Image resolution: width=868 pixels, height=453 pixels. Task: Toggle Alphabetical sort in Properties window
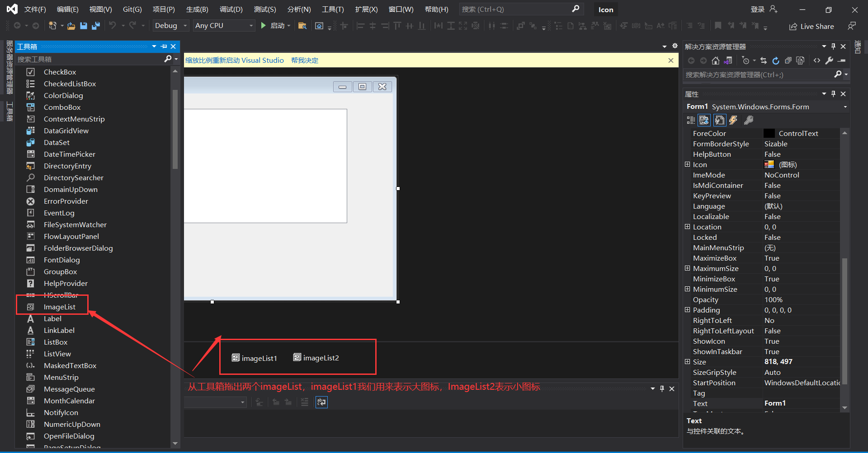pos(704,120)
